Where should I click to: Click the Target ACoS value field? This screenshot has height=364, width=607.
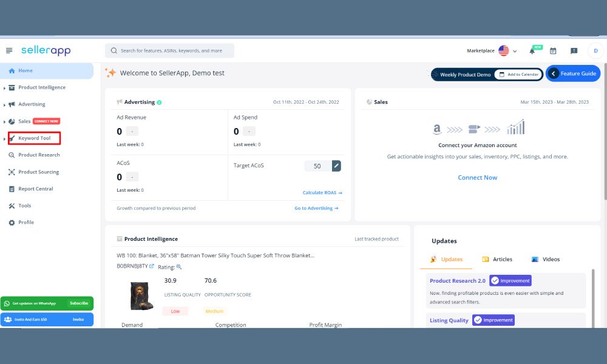(317, 166)
